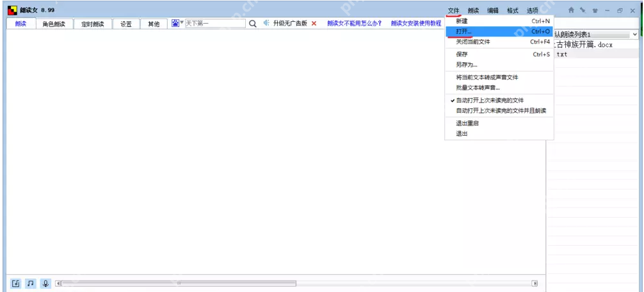Switch to the 朗读 tab
The width and height of the screenshot is (644, 292).
(21, 24)
